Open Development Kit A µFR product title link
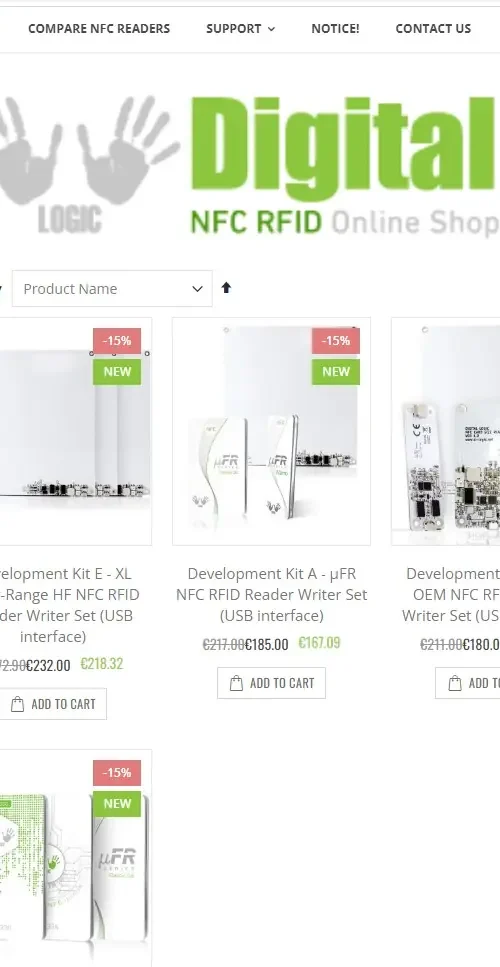Screen dimensions: 500x967 [x=271, y=595]
